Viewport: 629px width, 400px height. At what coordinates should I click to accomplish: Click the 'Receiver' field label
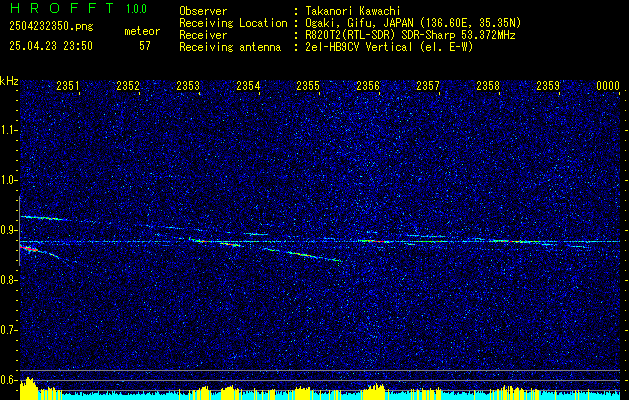tap(203, 35)
